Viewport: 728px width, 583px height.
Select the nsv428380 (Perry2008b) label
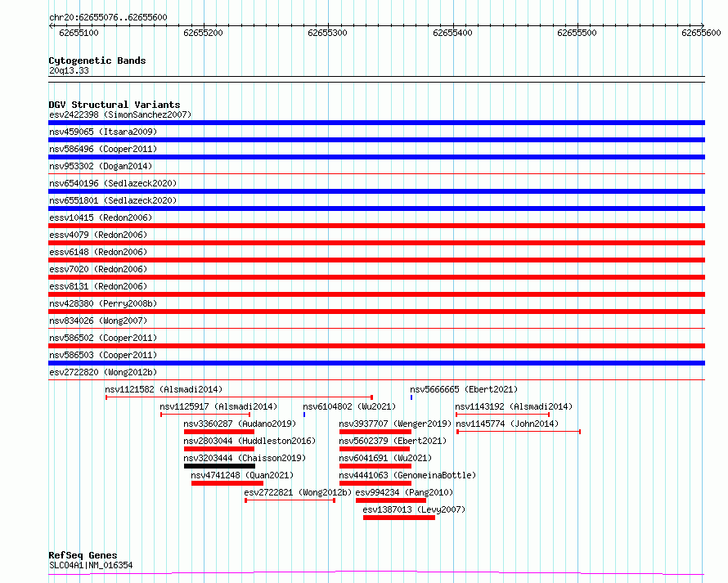pos(103,303)
